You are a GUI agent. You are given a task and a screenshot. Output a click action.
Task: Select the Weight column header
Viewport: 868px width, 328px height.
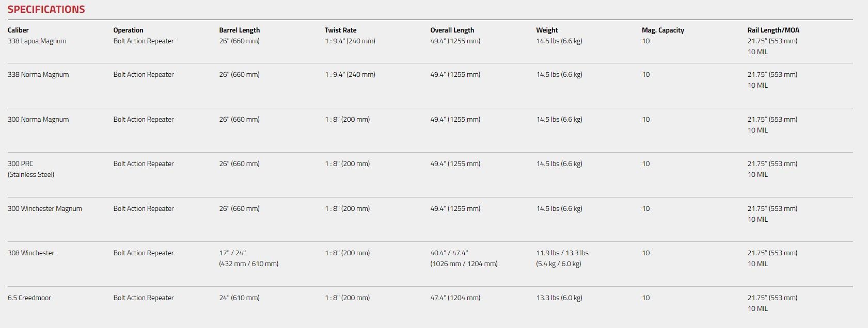click(547, 30)
